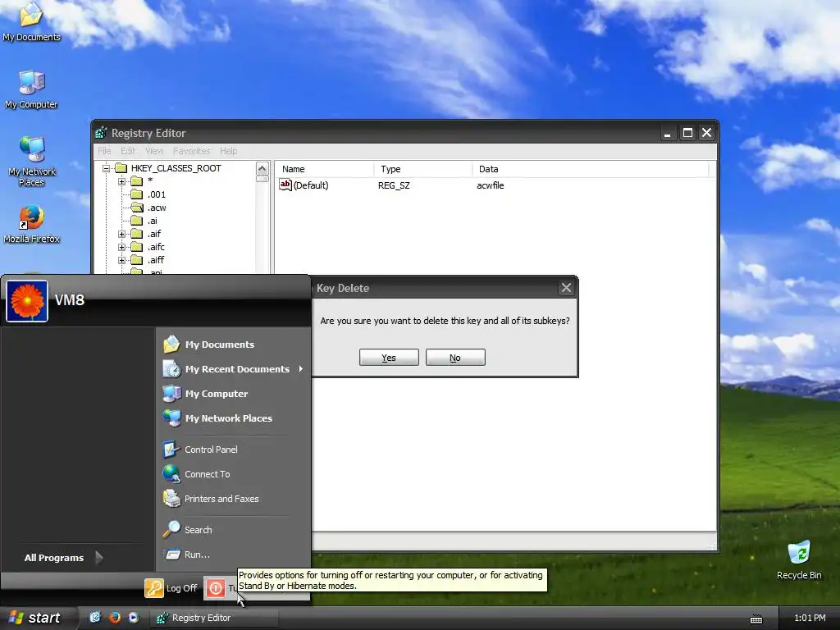Close the Key Delete dialog
Viewport: 840px width, 630px height.
click(566, 288)
